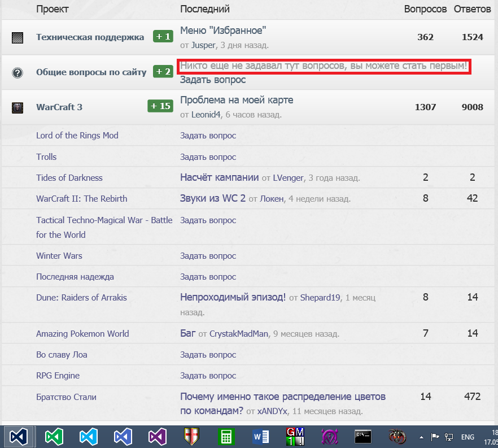Open user Leonid4's profile link
498x448 pixels.
(x=206, y=114)
